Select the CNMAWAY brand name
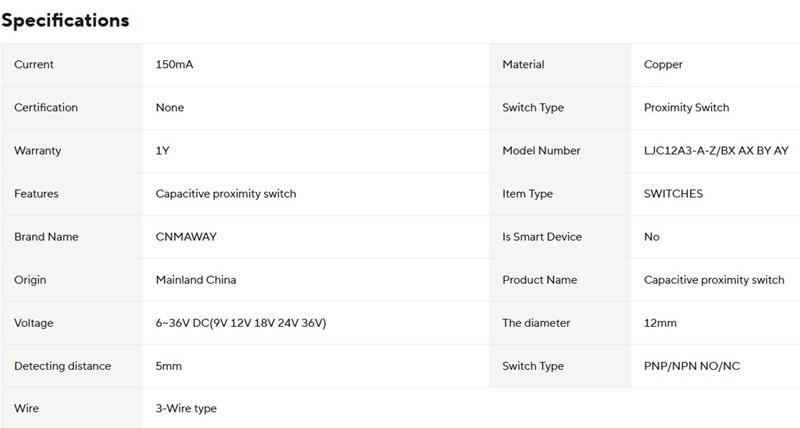800x428 pixels. click(x=186, y=237)
